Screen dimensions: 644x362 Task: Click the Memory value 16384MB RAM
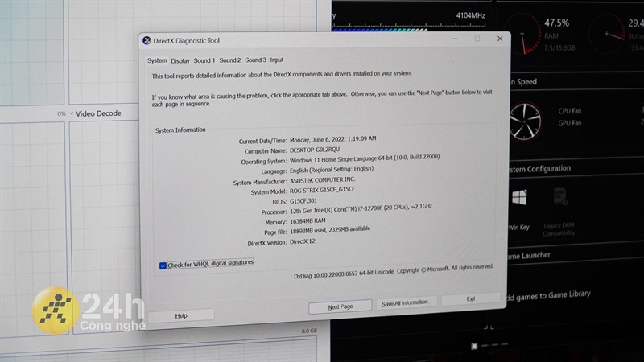(308, 221)
